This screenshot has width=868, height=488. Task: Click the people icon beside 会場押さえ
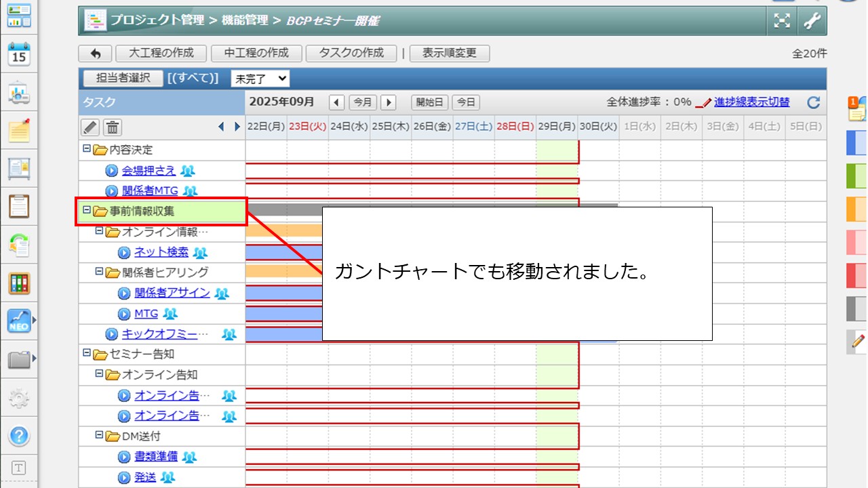pyautogui.click(x=187, y=171)
